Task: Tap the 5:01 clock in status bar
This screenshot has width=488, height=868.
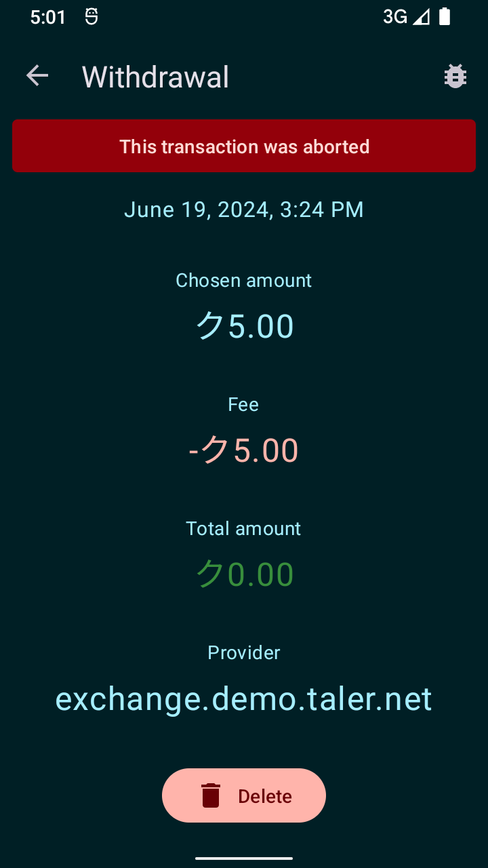Action: pyautogui.click(x=48, y=18)
